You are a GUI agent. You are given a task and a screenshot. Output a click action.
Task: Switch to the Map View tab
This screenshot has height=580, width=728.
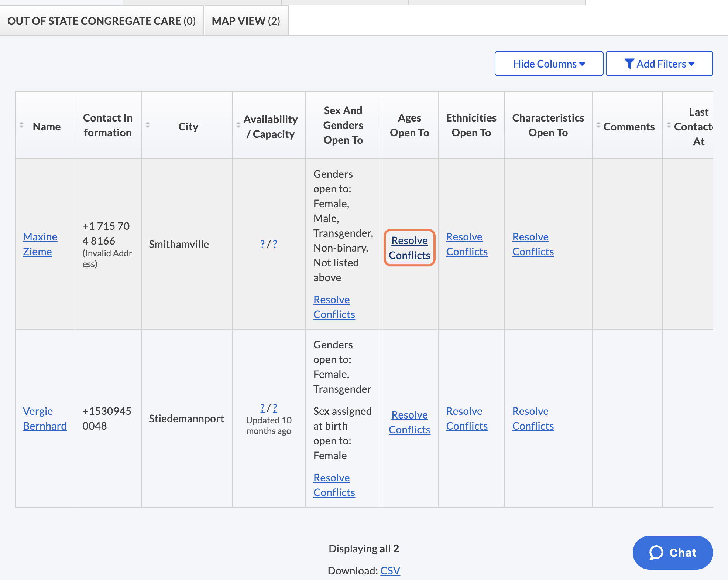[246, 21]
